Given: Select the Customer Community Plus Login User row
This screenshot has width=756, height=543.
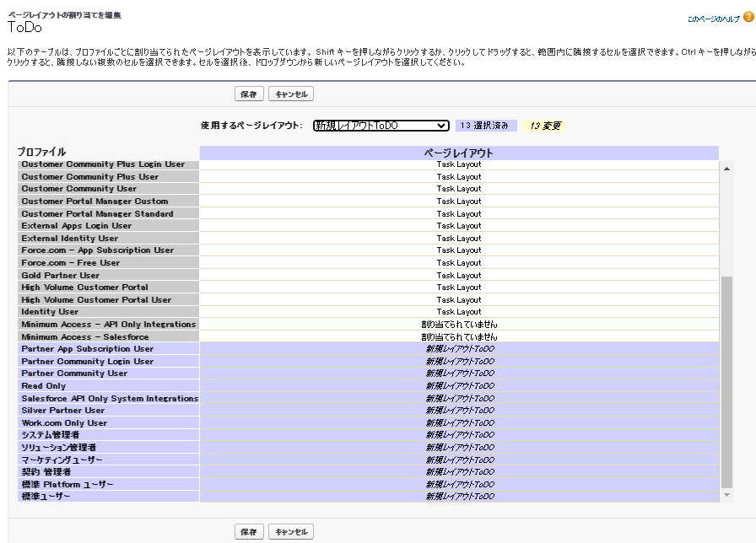Looking at the screenshot, I should (x=109, y=164).
